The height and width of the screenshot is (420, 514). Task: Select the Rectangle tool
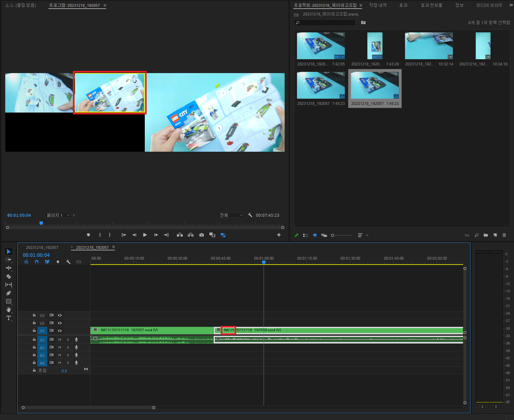point(9,301)
